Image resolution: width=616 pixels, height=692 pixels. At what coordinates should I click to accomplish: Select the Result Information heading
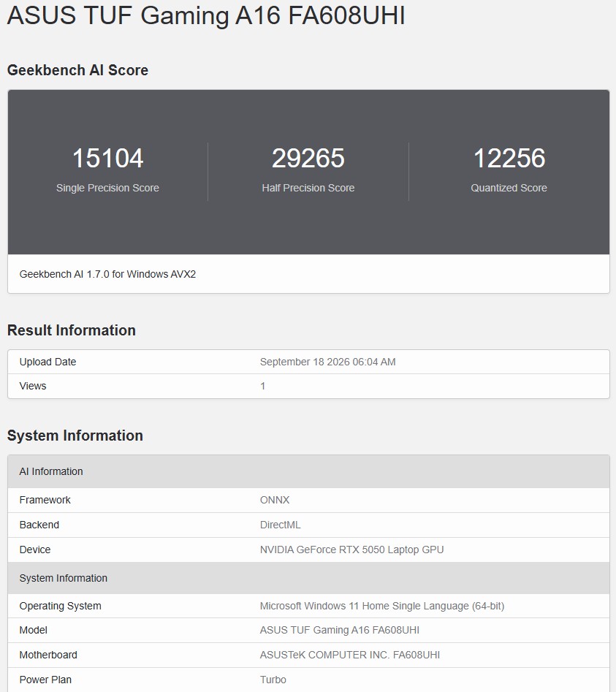point(72,330)
